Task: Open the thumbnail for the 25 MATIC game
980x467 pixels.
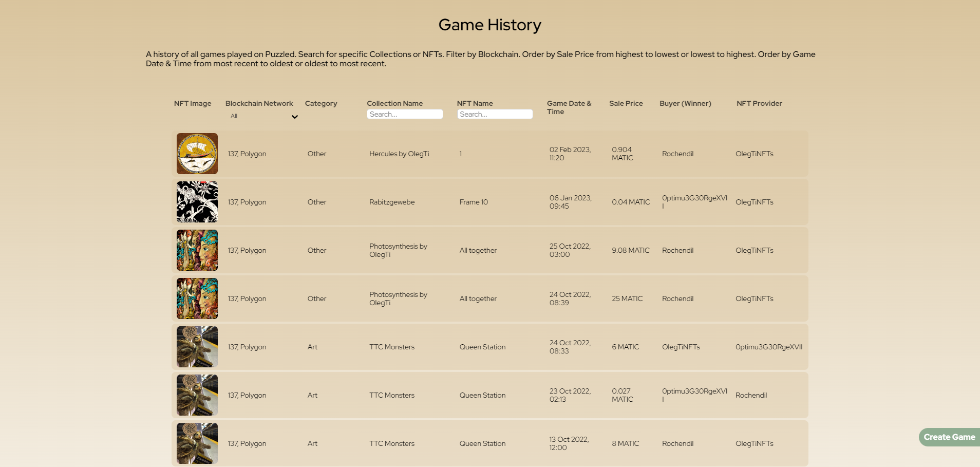Action: (x=197, y=298)
